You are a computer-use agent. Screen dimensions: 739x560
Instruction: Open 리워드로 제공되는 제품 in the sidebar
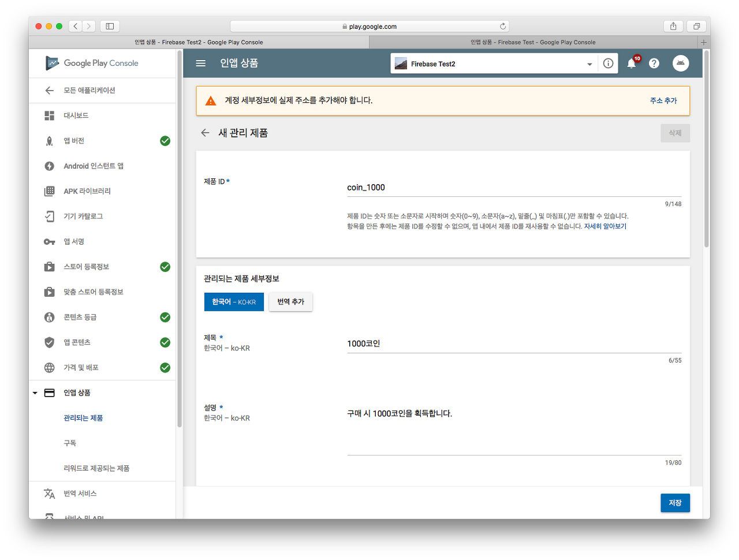96,468
